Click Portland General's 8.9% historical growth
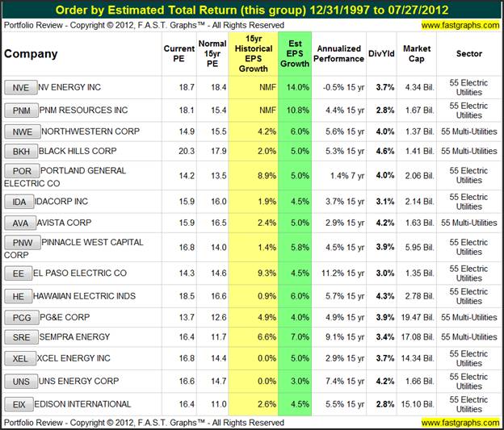Viewport: 504px width, 430px height. pos(267,176)
